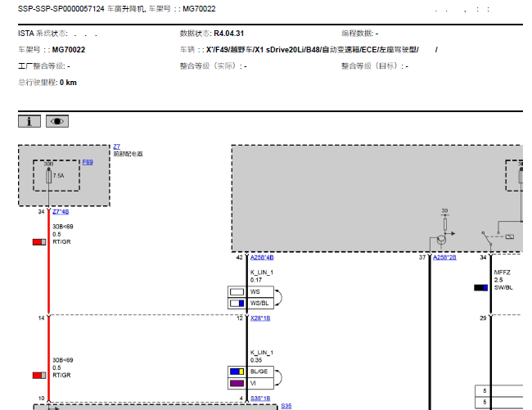
Task: Click the upper 30B<69 wire label
Action: coord(63,227)
